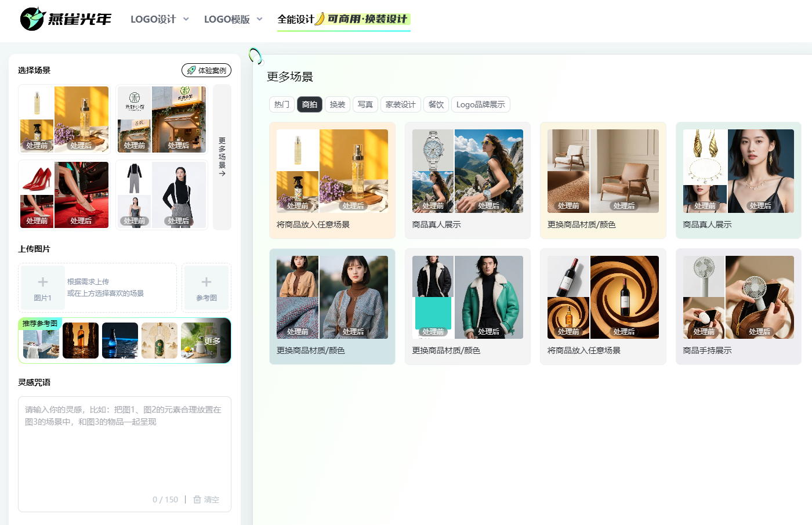This screenshot has height=525, width=812.
Task: Click the plus icon to add 参考图
Action: 206,282
